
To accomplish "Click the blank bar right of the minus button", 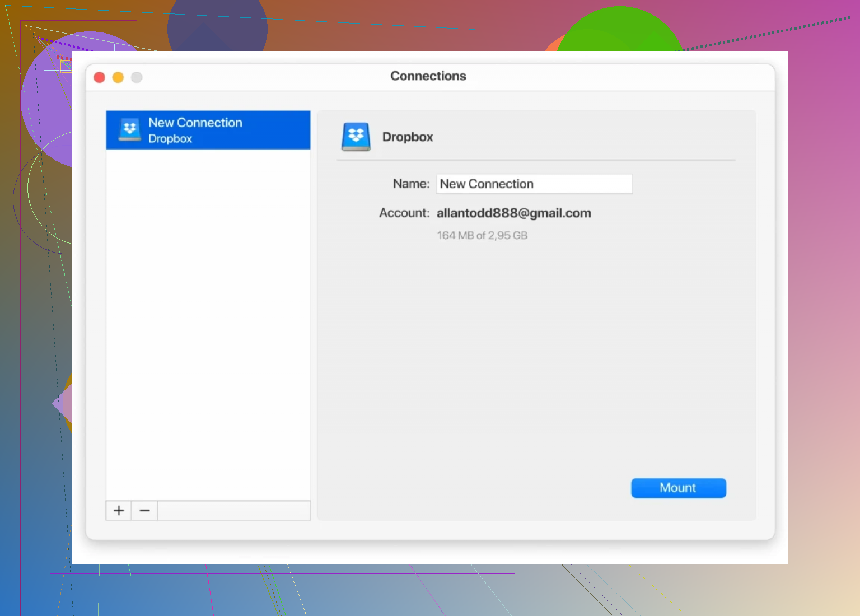I will click(x=233, y=510).
